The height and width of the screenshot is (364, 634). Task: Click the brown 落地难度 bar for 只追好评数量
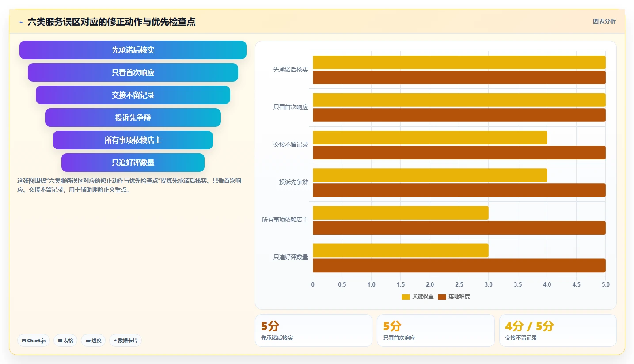459,265
